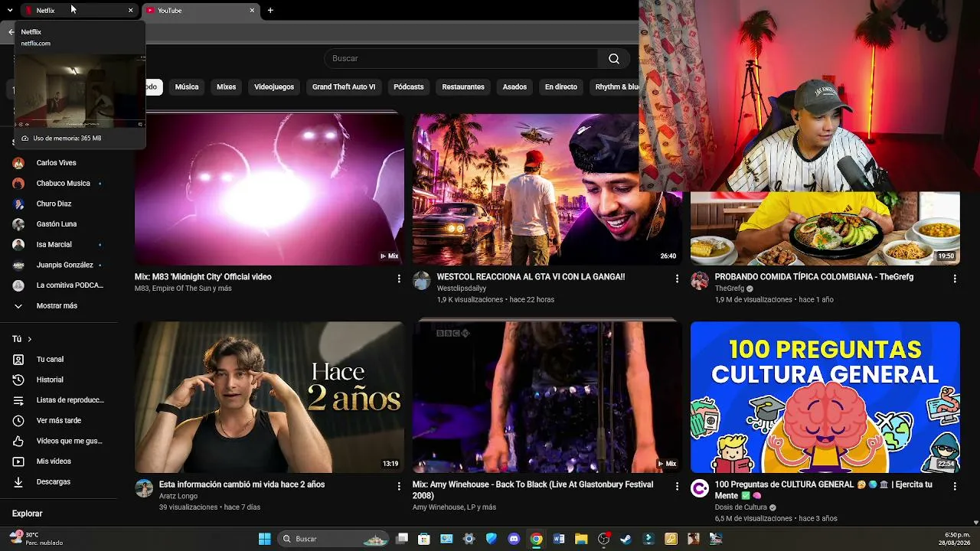
Task: Open more options for Midnight City mix
Action: tap(399, 279)
